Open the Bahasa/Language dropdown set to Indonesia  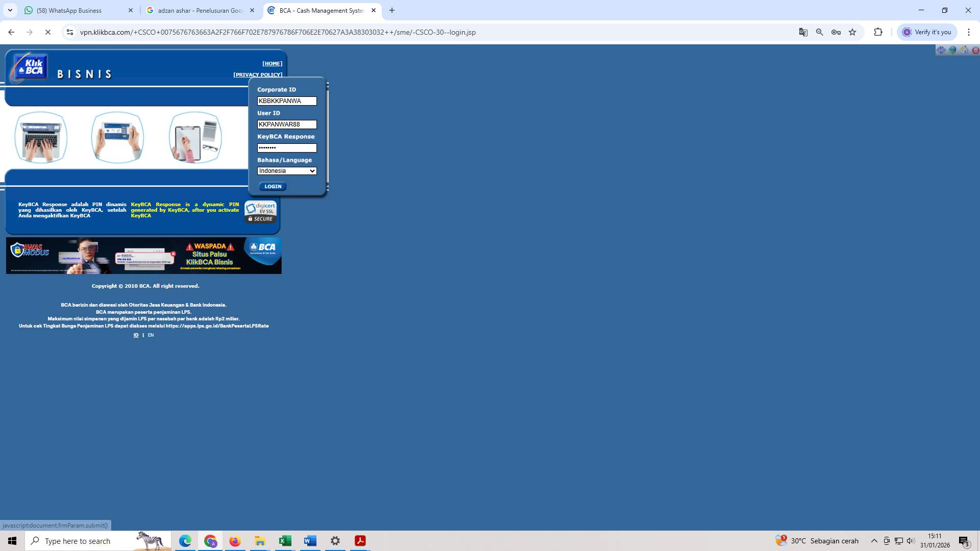(287, 171)
